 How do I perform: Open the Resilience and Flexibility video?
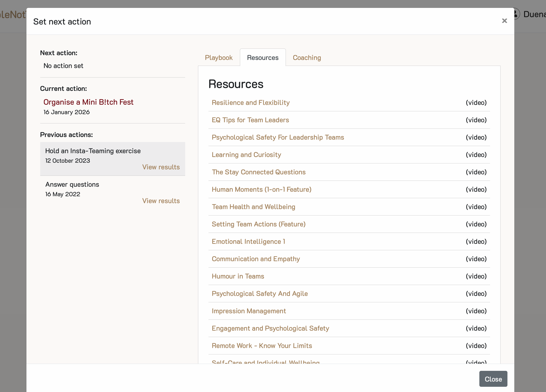point(251,103)
